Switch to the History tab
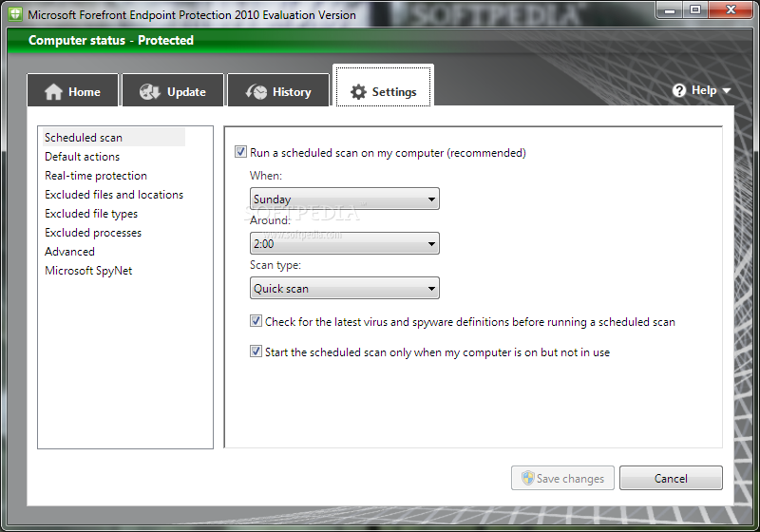The image size is (760, 532). pyautogui.click(x=278, y=90)
